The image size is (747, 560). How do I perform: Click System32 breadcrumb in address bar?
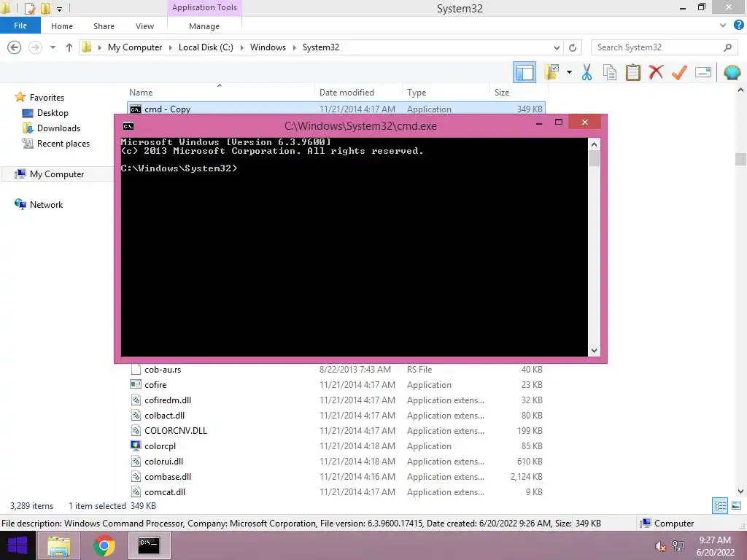pos(321,47)
